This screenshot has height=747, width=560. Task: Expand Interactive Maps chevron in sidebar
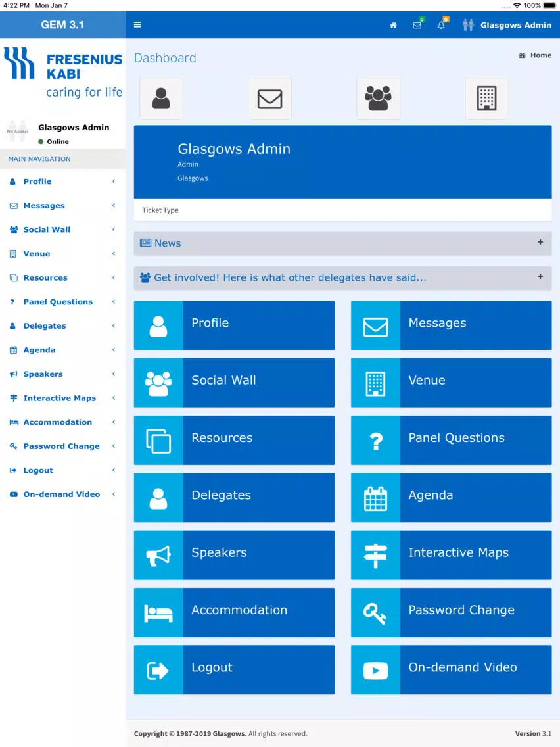[113, 398]
